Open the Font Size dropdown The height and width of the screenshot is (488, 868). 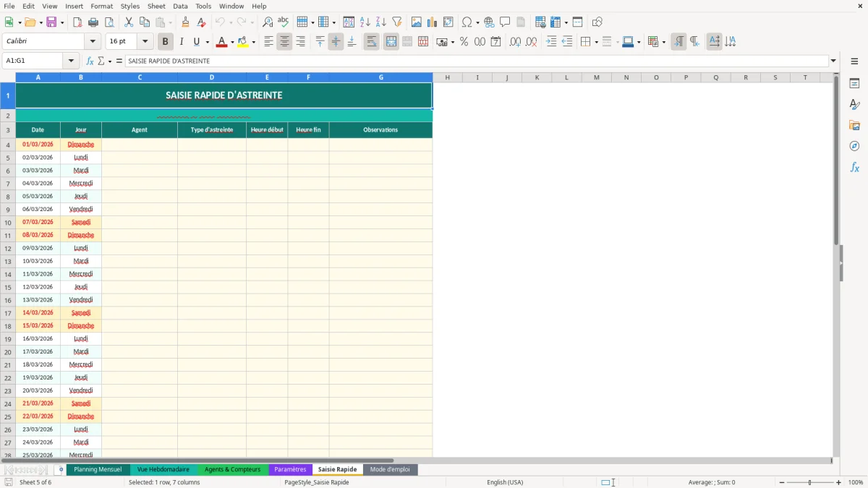tap(145, 42)
